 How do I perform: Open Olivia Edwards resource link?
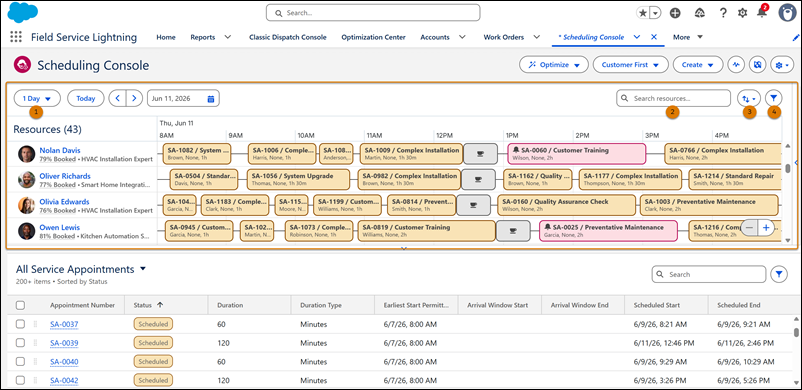64,202
